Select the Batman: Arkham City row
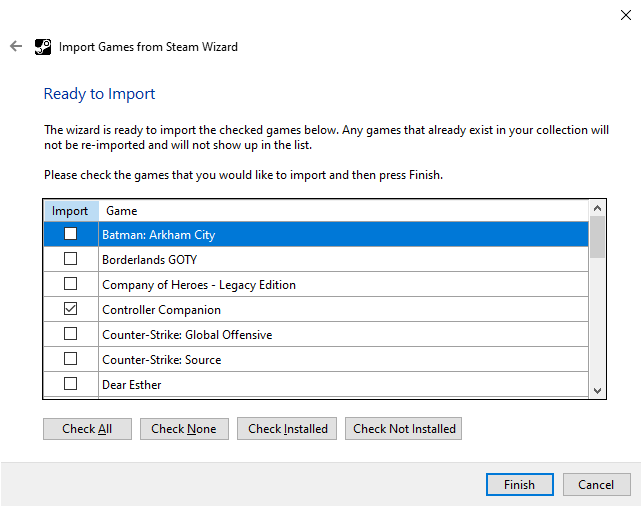 [x=316, y=234]
